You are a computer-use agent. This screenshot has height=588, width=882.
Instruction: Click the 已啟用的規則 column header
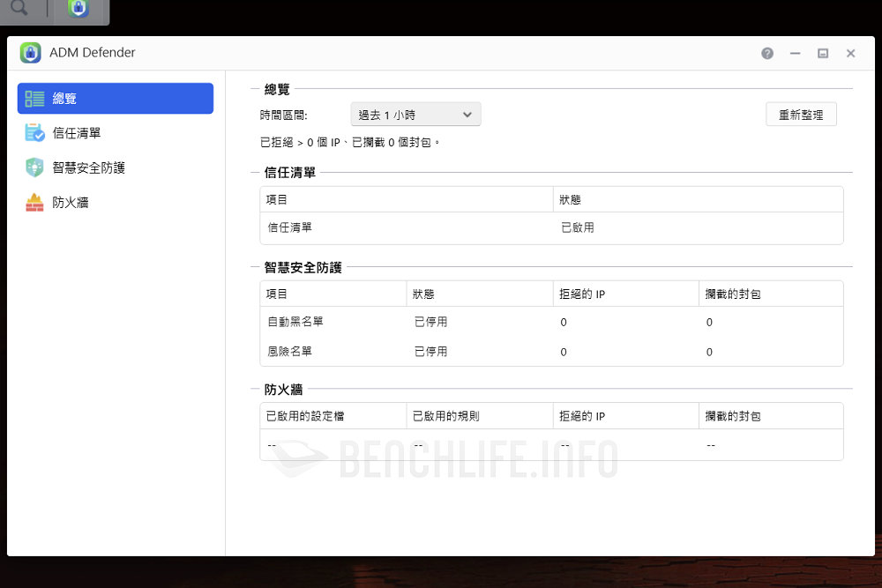(x=446, y=416)
